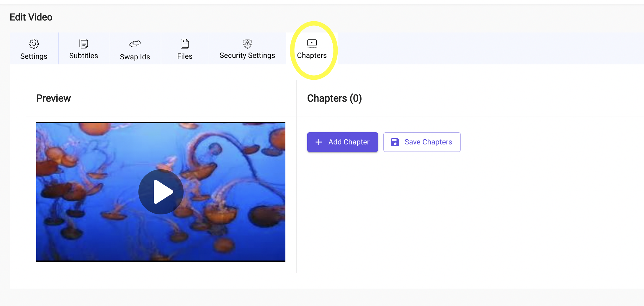This screenshot has width=644, height=306.
Task: Play the jellyfish preview video
Action: (161, 192)
